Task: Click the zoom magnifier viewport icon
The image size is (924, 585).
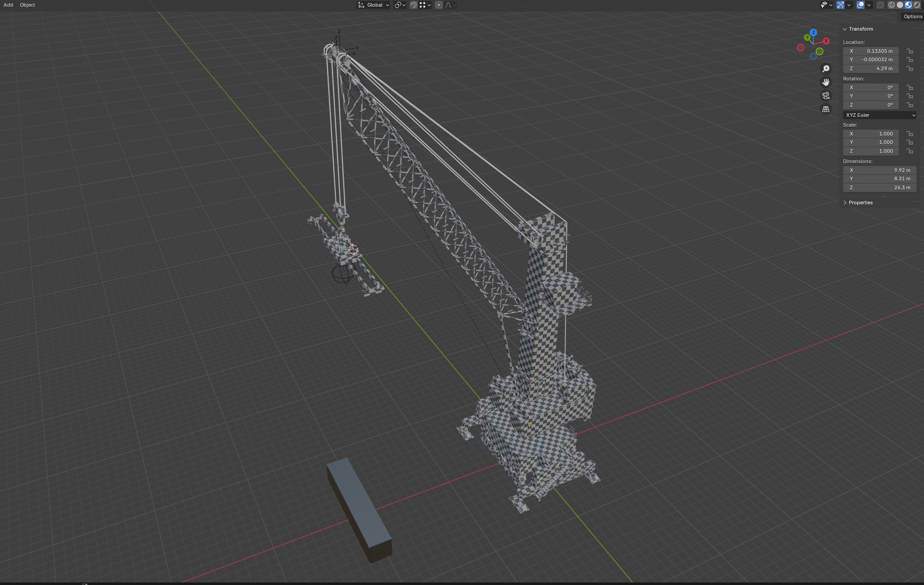Action: point(826,69)
